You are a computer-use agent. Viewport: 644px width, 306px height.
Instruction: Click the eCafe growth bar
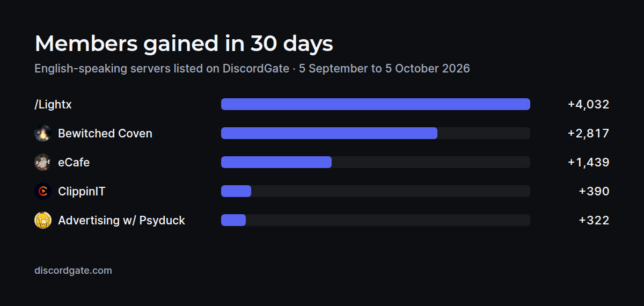coord(376,162)
